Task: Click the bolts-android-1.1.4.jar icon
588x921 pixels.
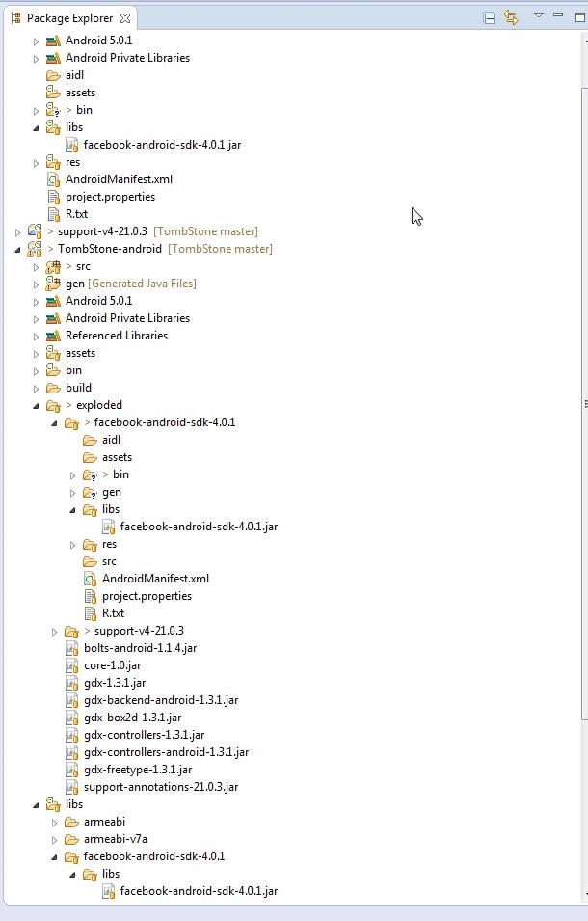Action: (x=71, y=648)
